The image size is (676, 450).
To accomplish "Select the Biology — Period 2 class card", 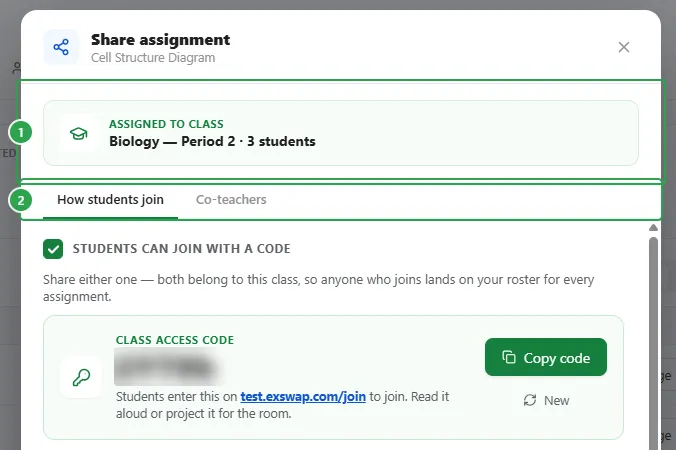I will click(341, 133).
